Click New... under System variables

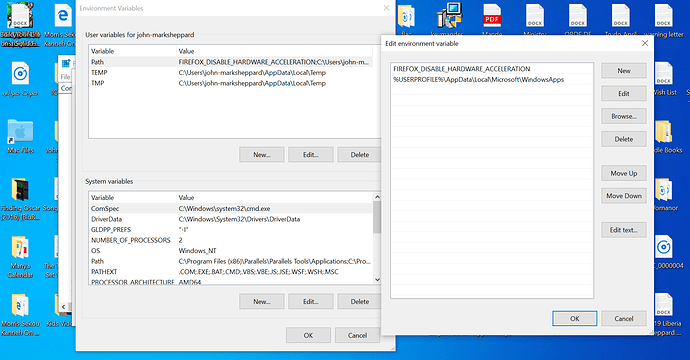point(262,301)
